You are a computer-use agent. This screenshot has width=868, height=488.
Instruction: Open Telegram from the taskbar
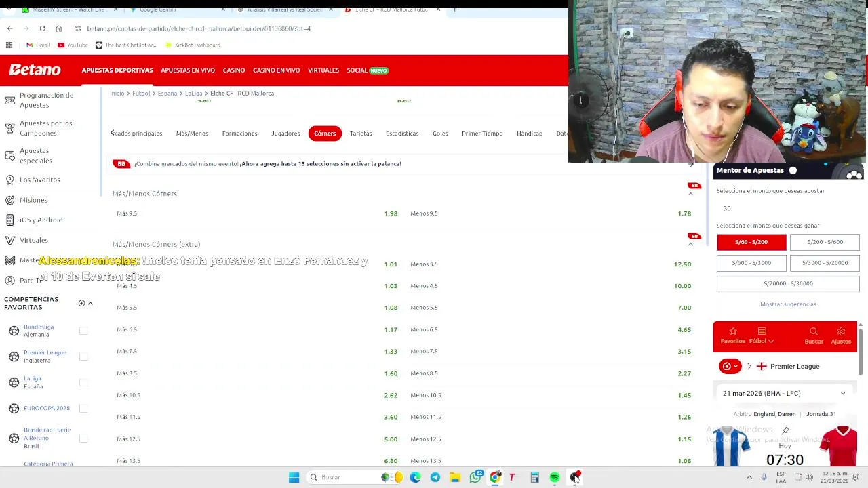click(435, 477)
